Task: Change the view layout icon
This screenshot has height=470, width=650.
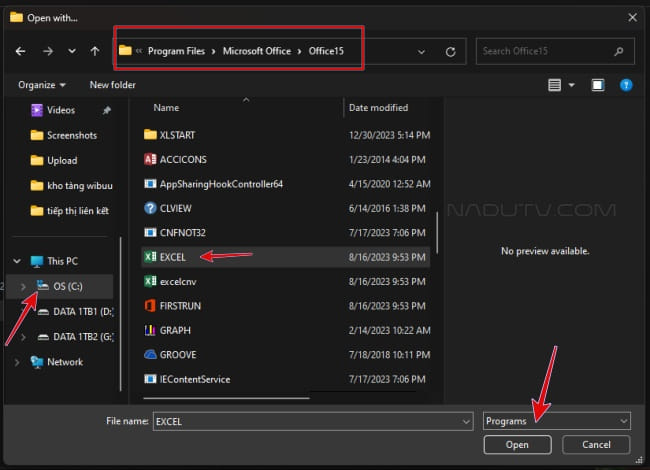Action: coord(554,85)
